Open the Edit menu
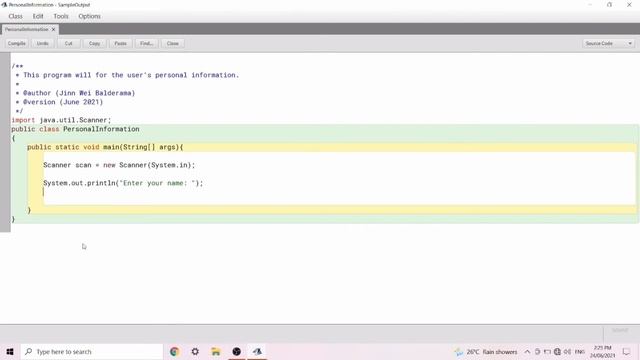Viewport: 640px width, 360px height. tap(38, 16)
